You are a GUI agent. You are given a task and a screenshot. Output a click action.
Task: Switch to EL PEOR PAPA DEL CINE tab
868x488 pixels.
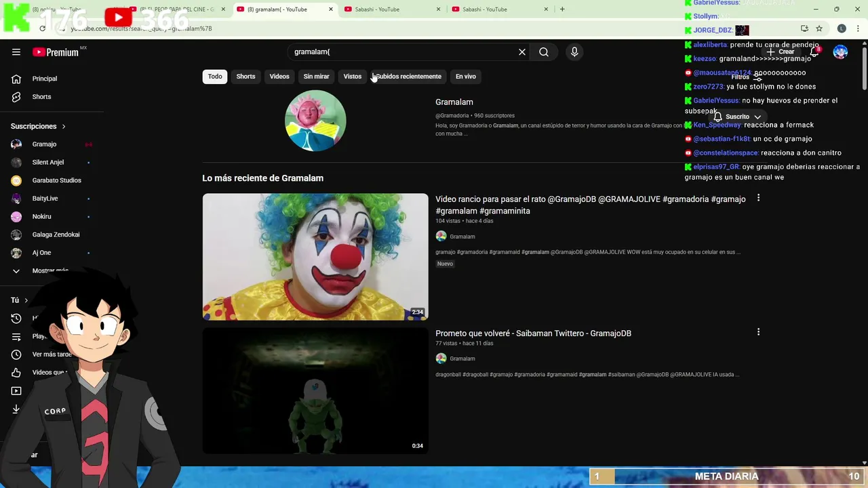coord(178,9)
